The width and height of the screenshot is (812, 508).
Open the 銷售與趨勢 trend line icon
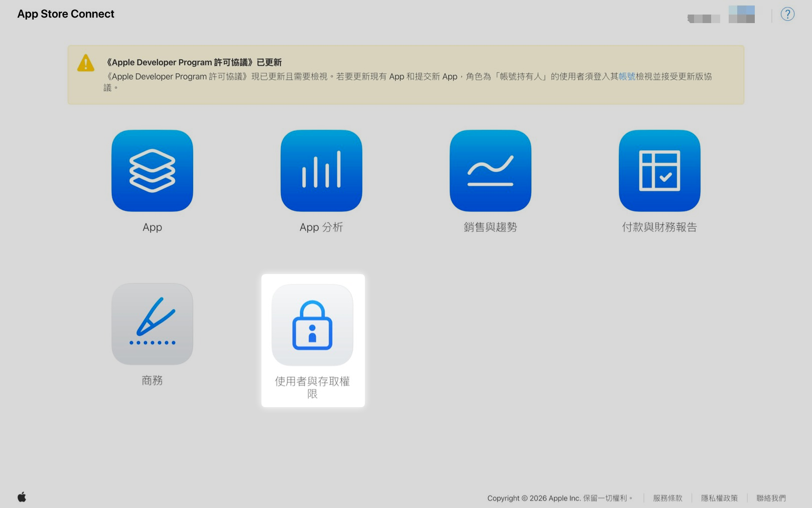click(490, 171)
